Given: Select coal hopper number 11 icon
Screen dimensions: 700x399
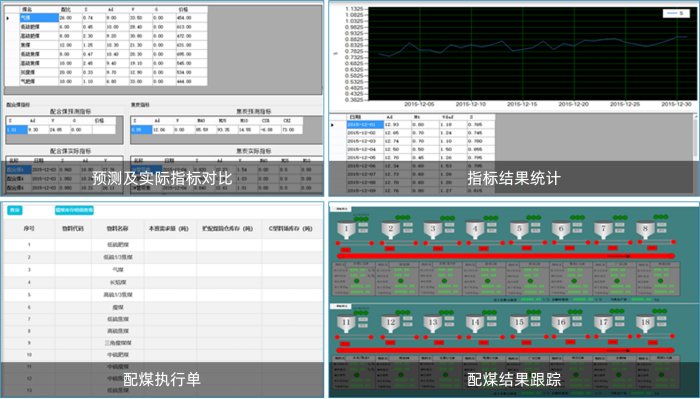Looking at the screenshot, I should click(346, 323).
